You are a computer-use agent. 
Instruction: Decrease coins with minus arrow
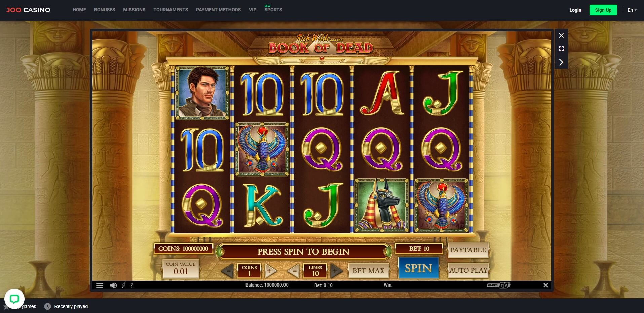coord(228,271)
